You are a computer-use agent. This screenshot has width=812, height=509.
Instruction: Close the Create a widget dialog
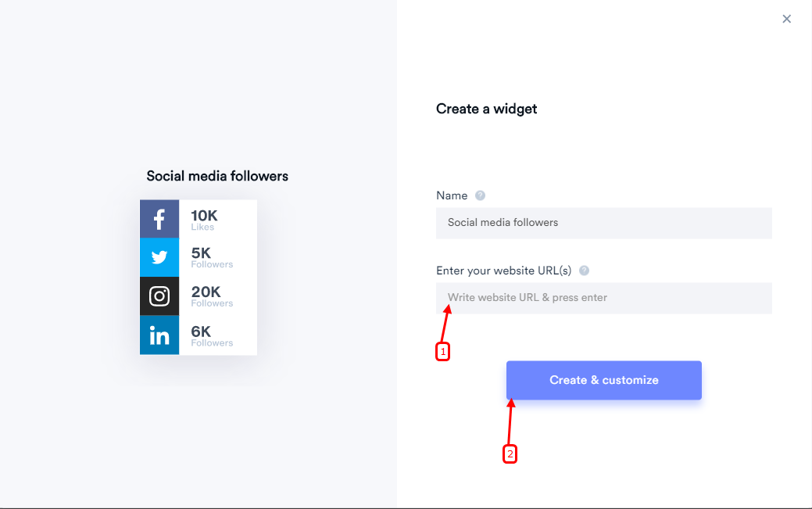787,19
